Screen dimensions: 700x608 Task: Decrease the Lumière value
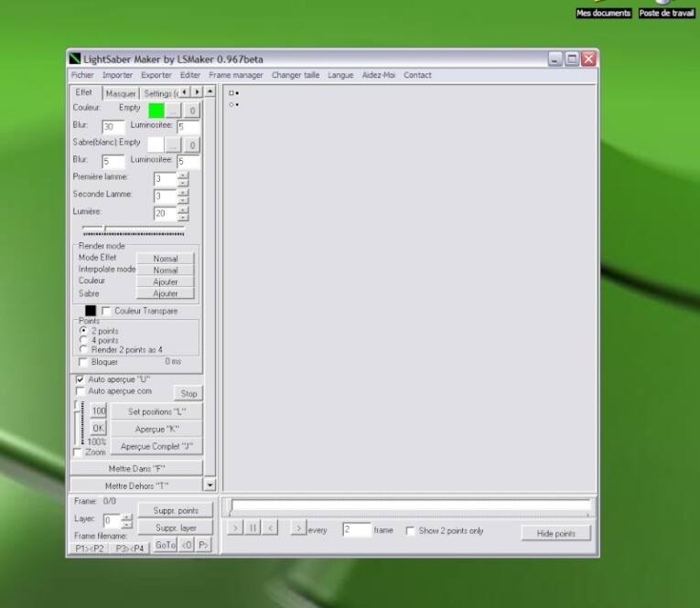(x=183, y=218)
